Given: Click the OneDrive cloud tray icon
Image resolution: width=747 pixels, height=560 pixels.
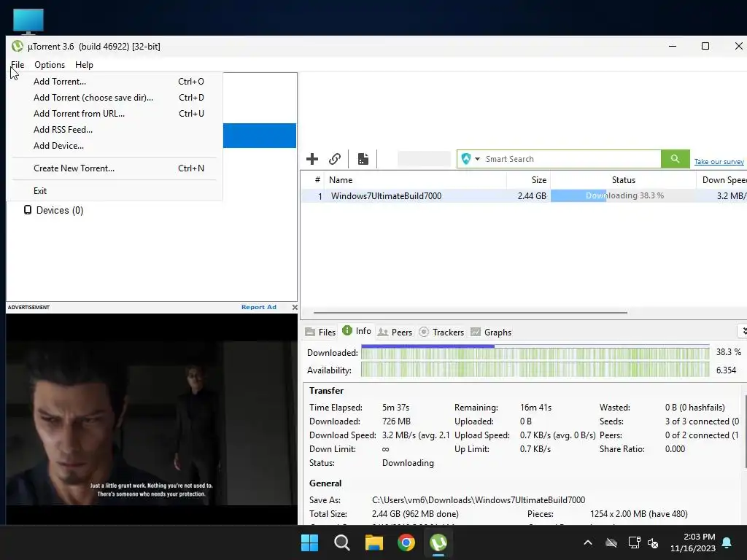Looking at the screenshot, I should tap(611, 542).
